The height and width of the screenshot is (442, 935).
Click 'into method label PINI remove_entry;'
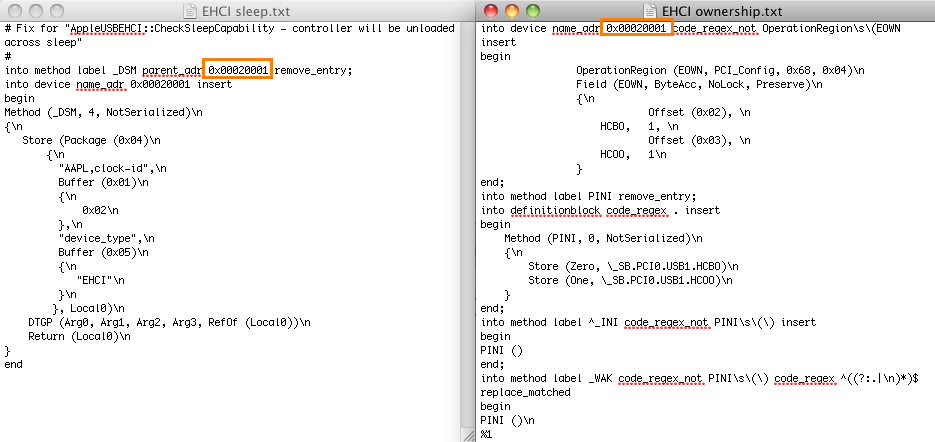[588, 196]
